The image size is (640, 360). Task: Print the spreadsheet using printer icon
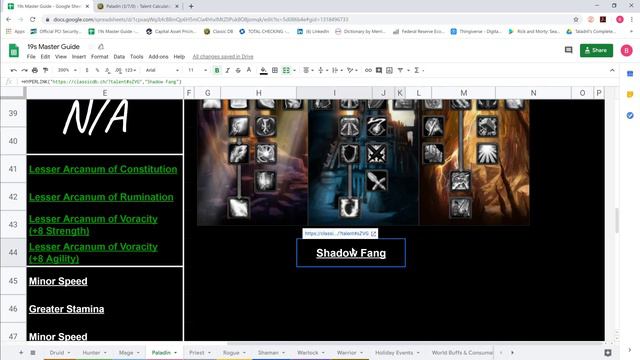35,70
